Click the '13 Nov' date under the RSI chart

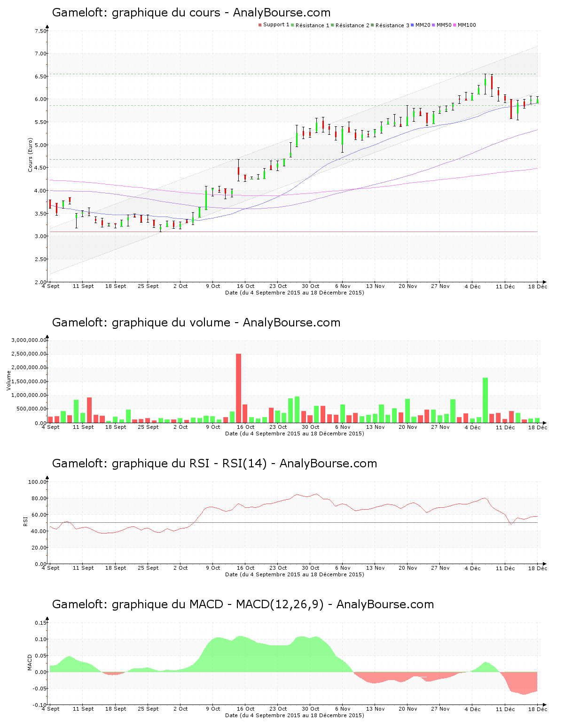(376, 568)
